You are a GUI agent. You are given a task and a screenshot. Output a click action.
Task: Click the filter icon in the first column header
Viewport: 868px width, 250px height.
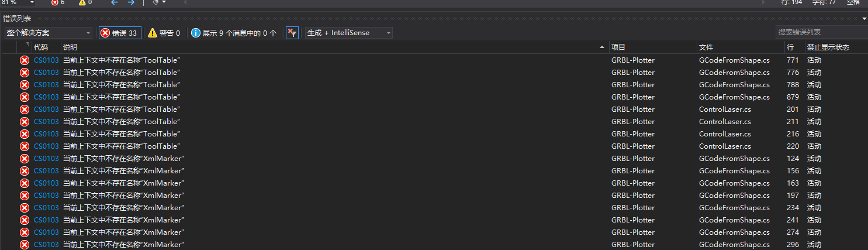(x=27, y=45)
